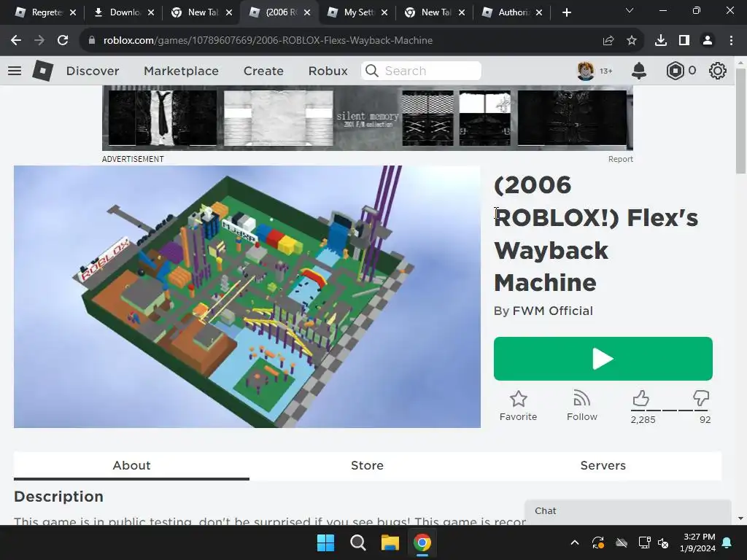Open the Robux balance icon
The image size is (747, 560).
coord(675,71)
